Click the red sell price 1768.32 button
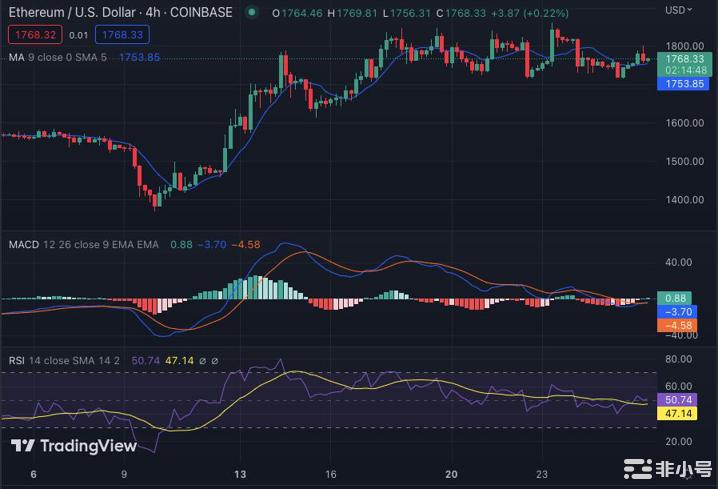718x489 pixels. tap(33, 35)
